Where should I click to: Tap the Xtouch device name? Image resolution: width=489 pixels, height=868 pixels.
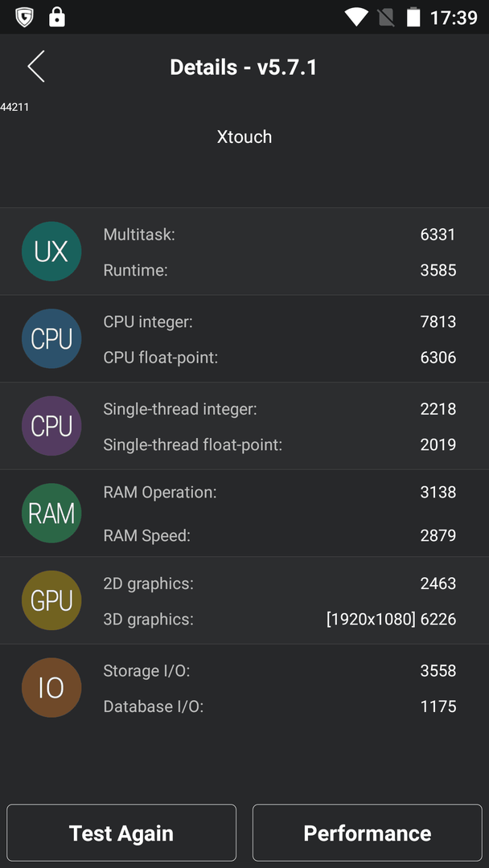244,137
